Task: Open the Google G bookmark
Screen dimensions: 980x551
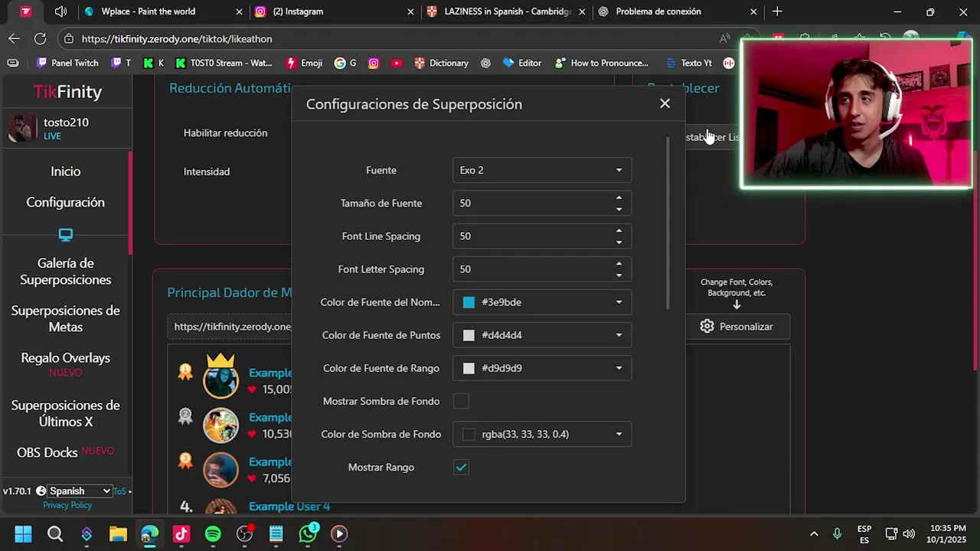Action: 345,63
